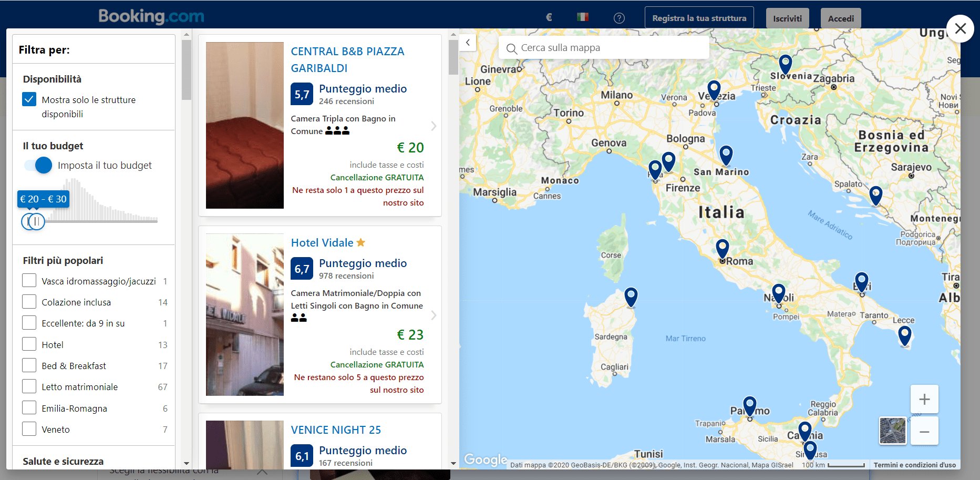Uncheck Mostra solo le strutture disponibili
The image size is (980, 480).
pos(29,99)
